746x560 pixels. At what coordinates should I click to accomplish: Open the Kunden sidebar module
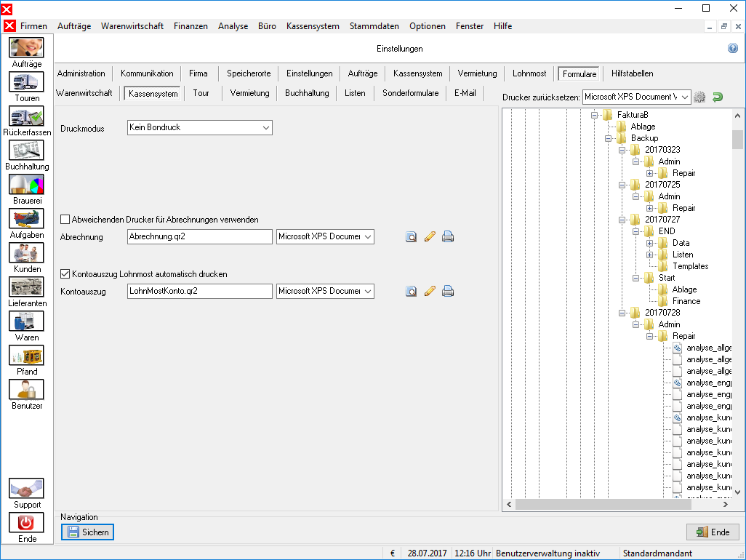pyautogui.click(x=27, y=253)
